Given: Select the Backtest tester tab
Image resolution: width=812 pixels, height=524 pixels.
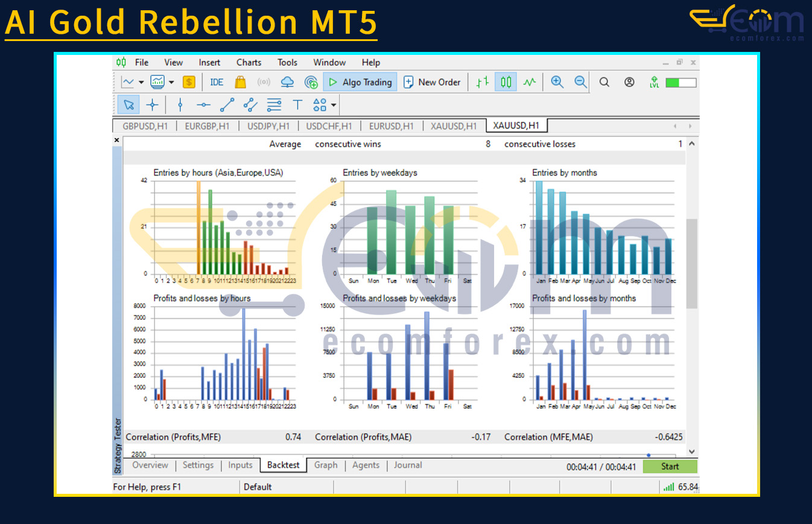Looking at the screenshot, I should [x=283, y=465].
